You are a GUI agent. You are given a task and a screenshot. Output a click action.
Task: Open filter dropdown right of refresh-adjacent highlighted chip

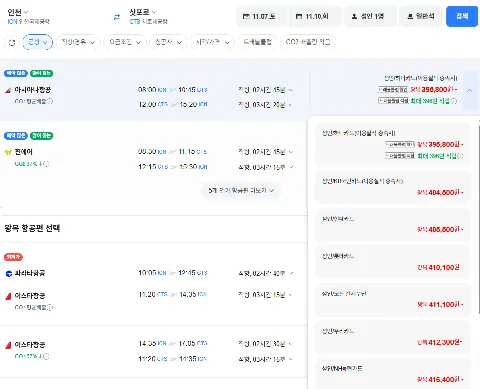point(78,42)
